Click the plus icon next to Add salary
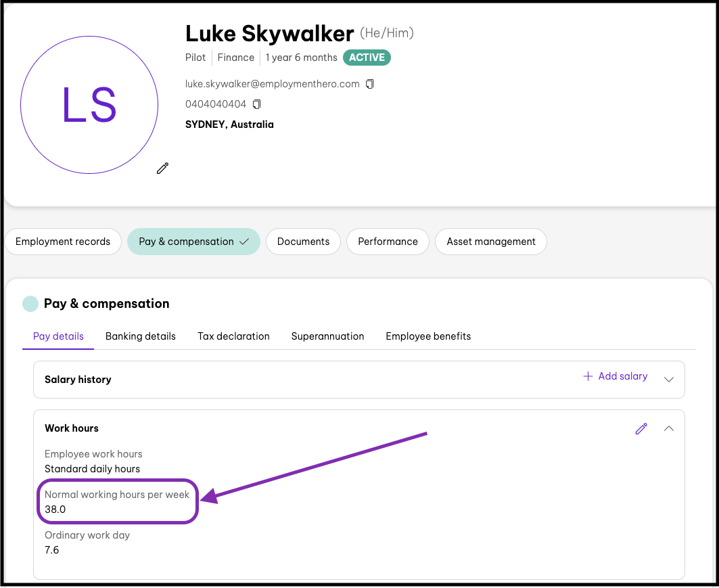The height and width of the screenshot is (588, 719). pos(588,376)
